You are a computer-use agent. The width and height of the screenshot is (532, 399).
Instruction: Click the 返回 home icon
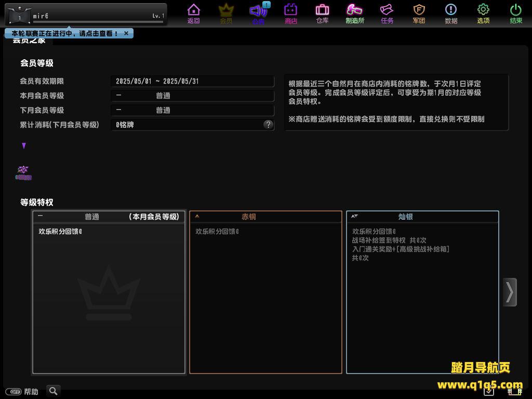pos(193,13)
